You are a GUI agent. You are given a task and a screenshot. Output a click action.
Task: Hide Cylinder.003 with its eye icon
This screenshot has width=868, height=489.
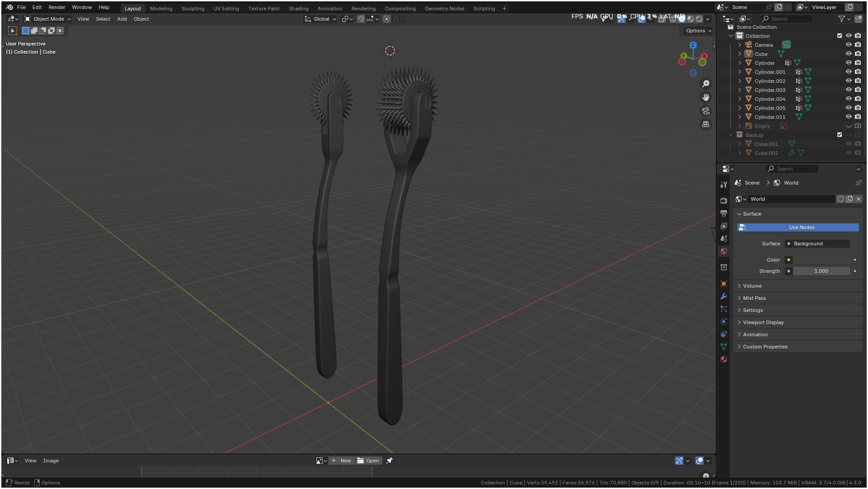(849, 90)
